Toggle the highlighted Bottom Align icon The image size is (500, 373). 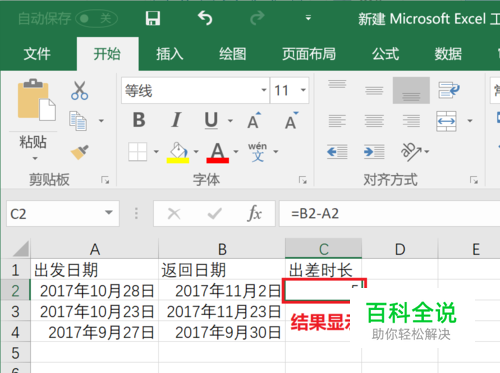(411, 90)
